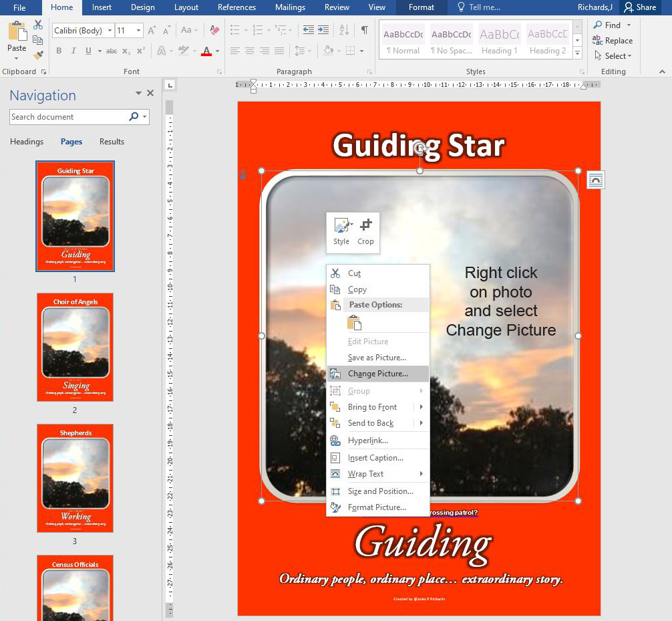The width and height of the screenshot is (672, 621).
Task: Open the Layout Options icon beside picture
Action: [595, 179]
